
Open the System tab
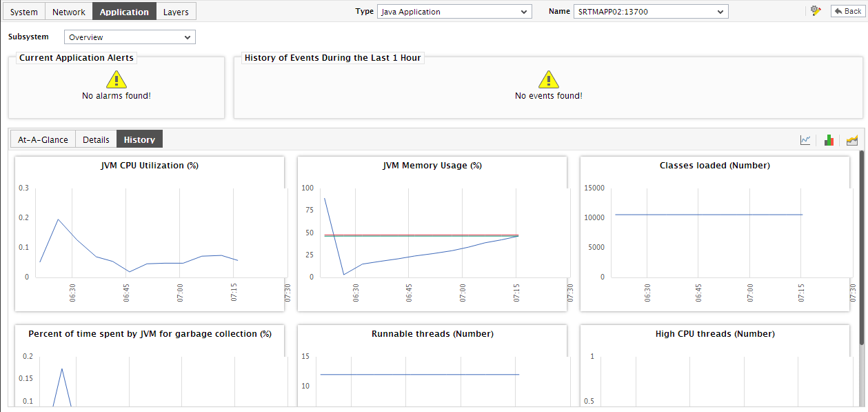coord(24,12)
